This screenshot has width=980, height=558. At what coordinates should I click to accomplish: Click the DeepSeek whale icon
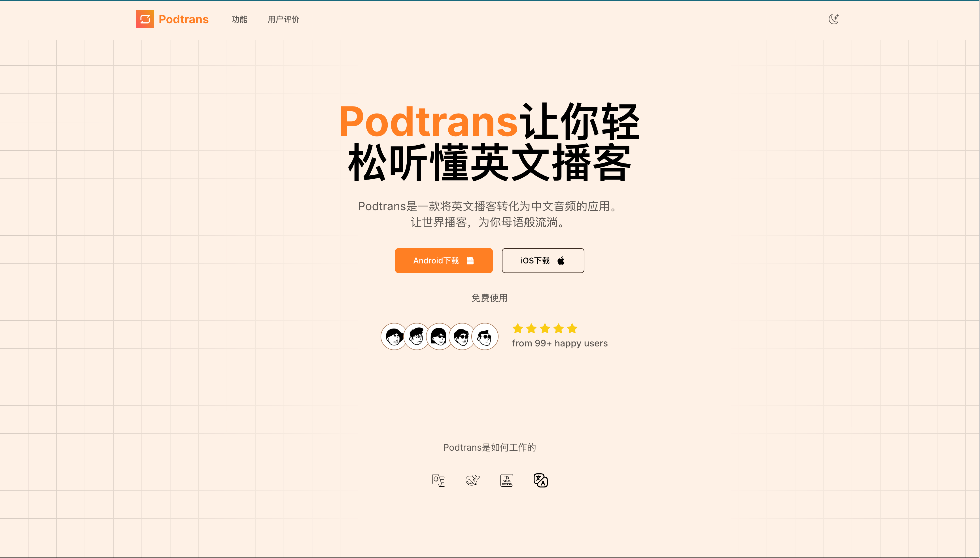pos(473,480)
